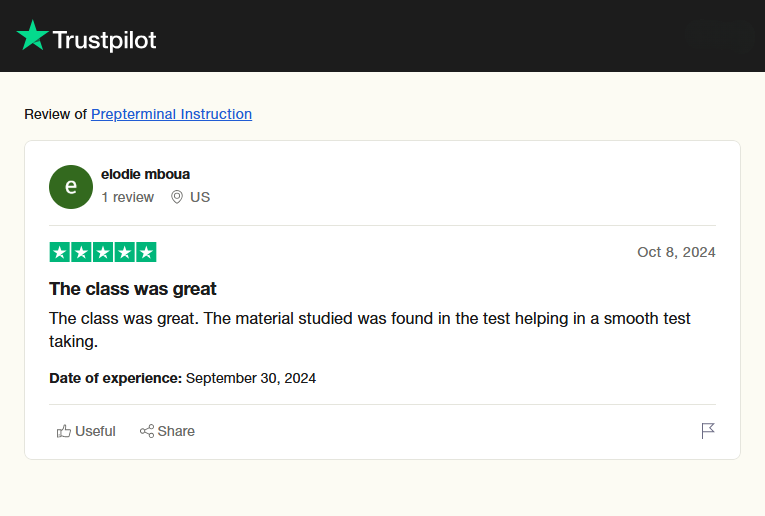This screenshot has height=516, width=765.
Task: Click the 'US' country label
Action: 200,197
